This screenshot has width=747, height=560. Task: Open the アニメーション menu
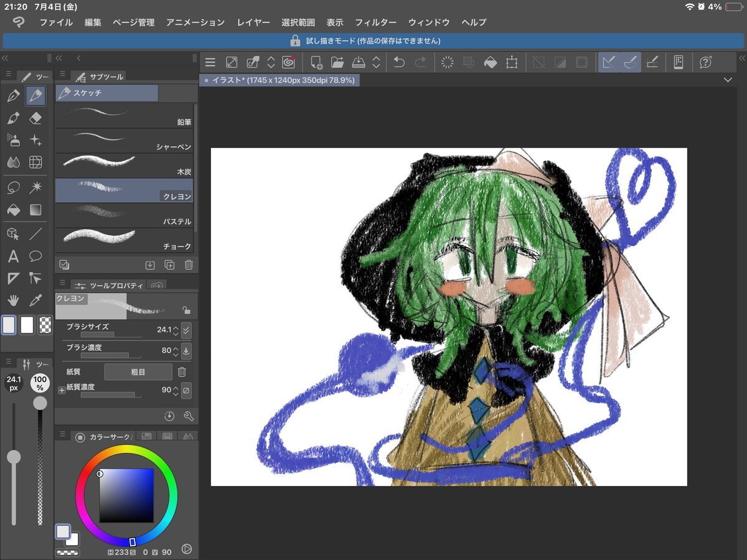(195, 22)
